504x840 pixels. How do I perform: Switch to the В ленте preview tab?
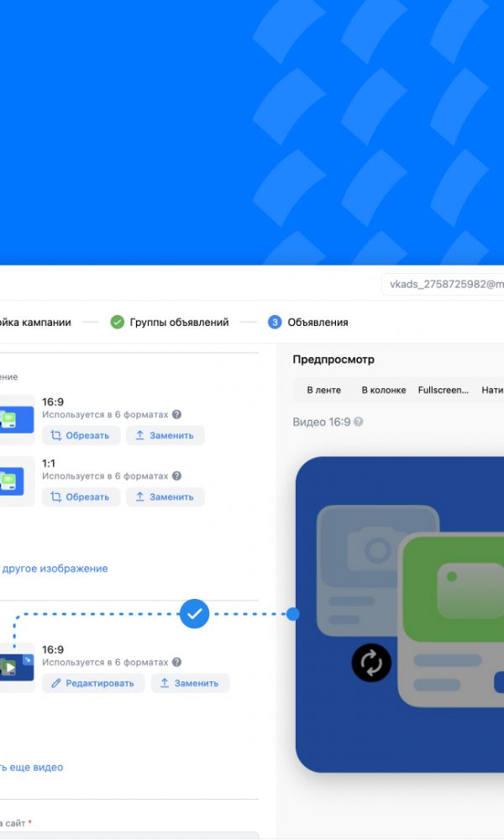323,390
